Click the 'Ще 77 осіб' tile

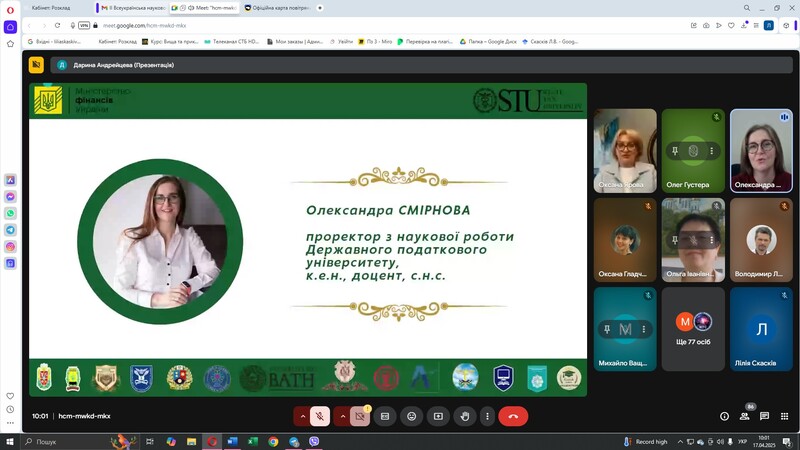point(693,329)
